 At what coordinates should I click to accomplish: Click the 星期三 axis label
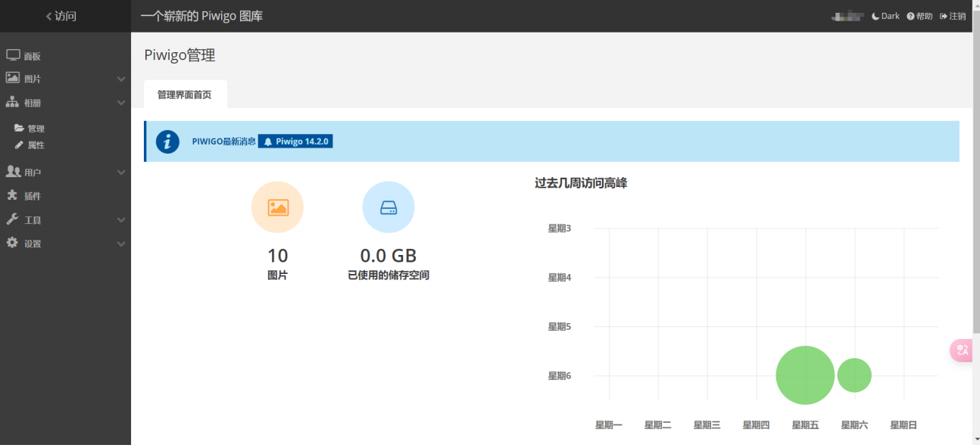coord(707,425)
